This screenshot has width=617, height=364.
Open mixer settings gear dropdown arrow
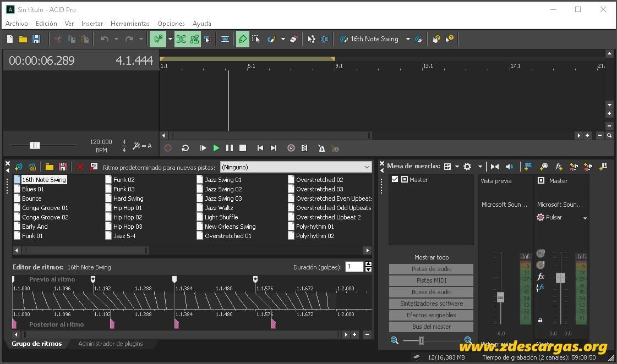pos(480,166)
